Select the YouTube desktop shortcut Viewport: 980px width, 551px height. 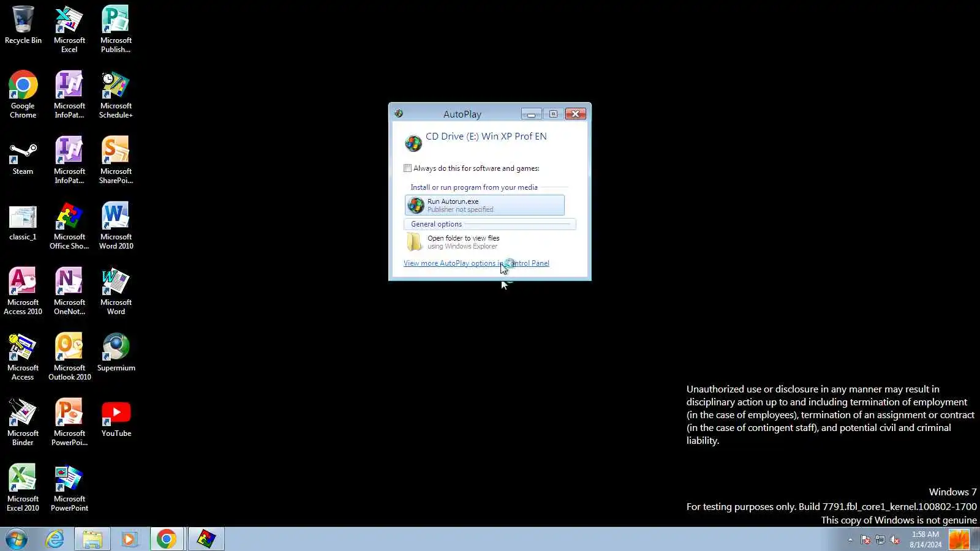click(x=116, y=418)
